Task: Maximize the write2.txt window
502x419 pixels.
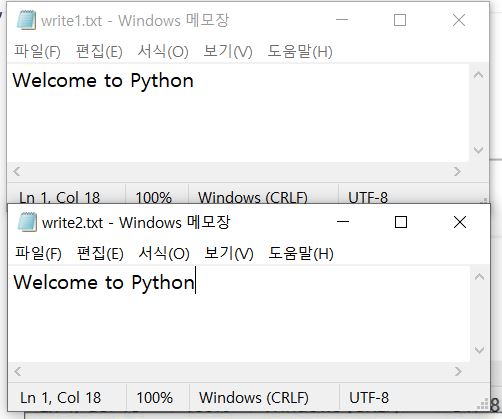Action: [401, 222]
